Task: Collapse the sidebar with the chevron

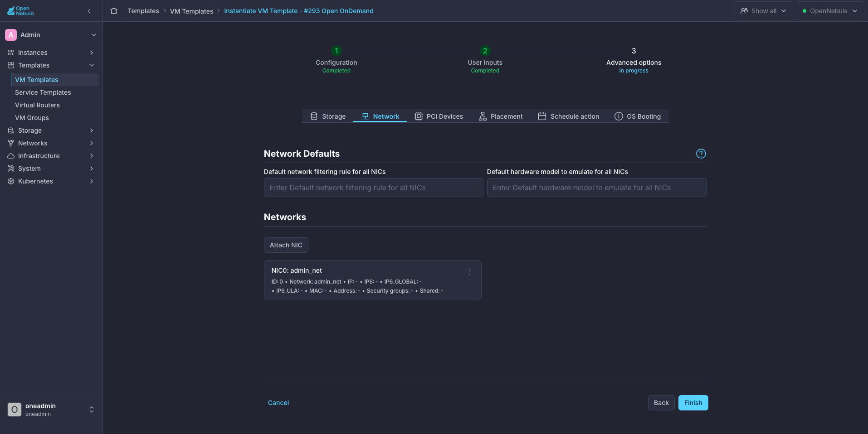Action: (89, 11)
